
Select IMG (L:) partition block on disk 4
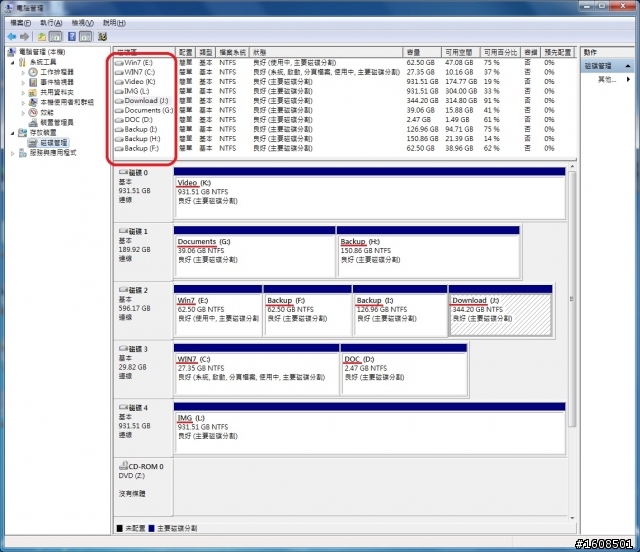click(369, 428)
